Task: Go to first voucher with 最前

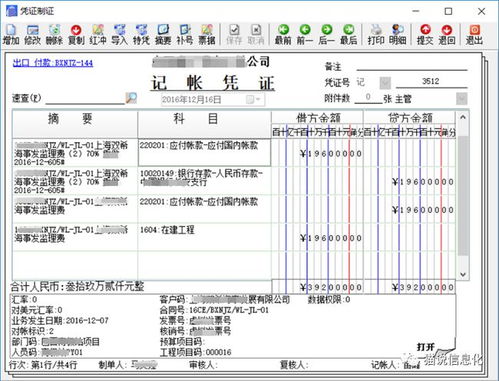Action: pyautogui.click(x=283, y=35)
